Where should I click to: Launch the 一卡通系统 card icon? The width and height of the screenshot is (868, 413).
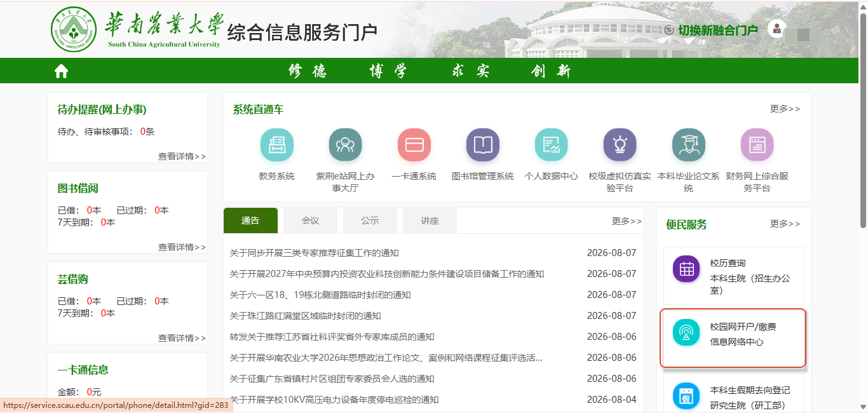pos(414,145)
